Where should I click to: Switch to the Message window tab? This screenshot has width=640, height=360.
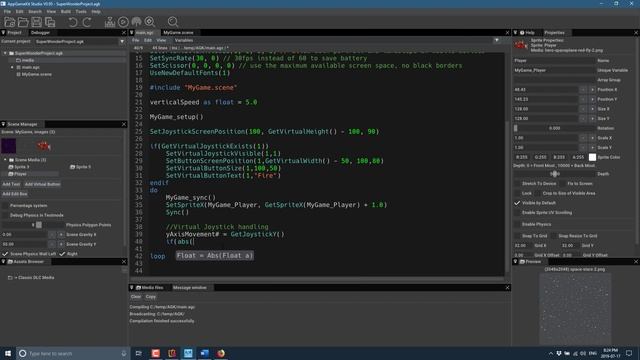coord(190,287)
